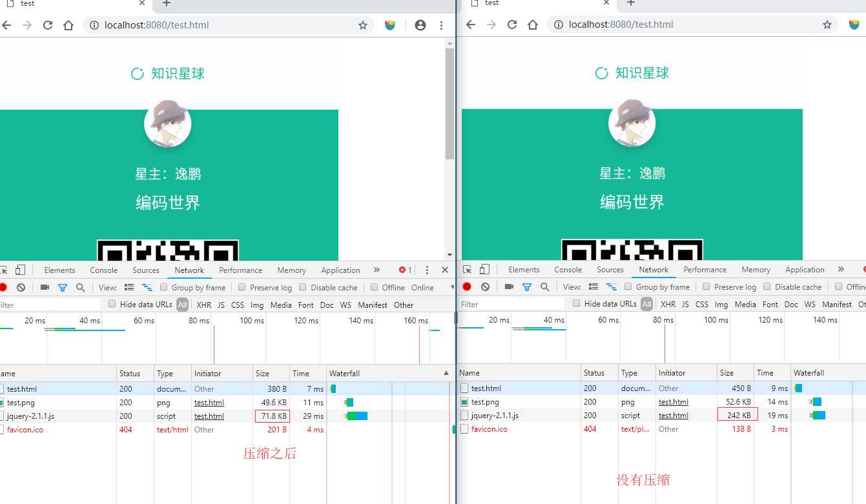Click Size column header in right DevTools
Viewport: 866px width, 504px height.
point(735,373)
